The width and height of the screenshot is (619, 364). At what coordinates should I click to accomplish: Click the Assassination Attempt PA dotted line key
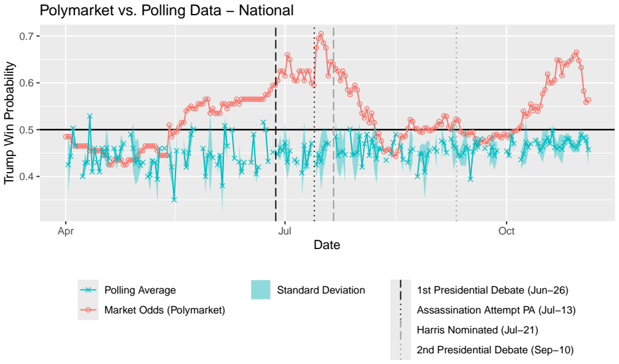401,310
